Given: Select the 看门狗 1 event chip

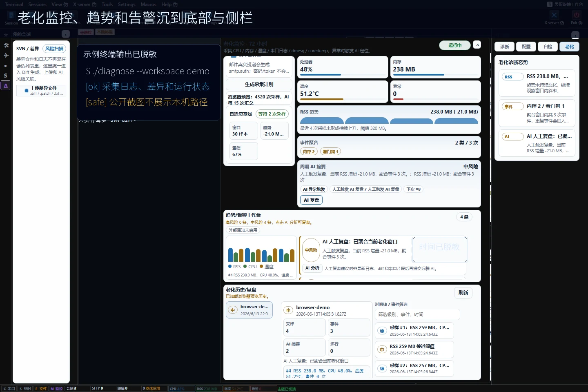Looking at the screenshot, I should tap(330, 151).
